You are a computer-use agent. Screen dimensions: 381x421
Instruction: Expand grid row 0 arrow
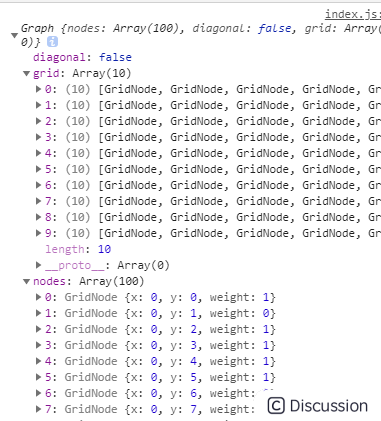[x=39, y=89]
